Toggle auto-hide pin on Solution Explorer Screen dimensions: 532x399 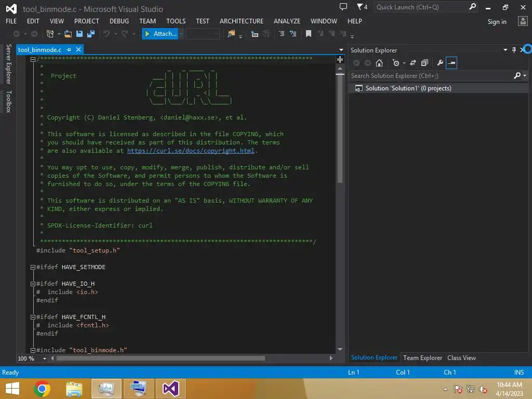point(514,50)
